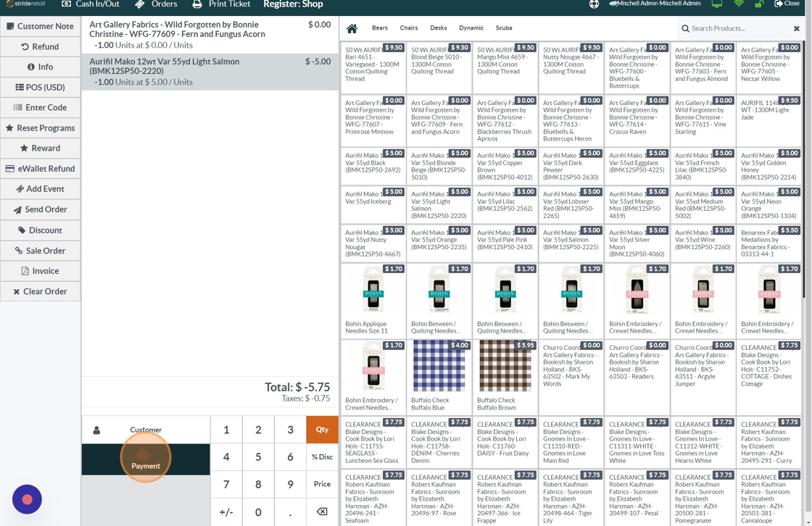Add AURIFIL 1148 Light Jade product
This screenshot has height=526, width=812.
768,120
